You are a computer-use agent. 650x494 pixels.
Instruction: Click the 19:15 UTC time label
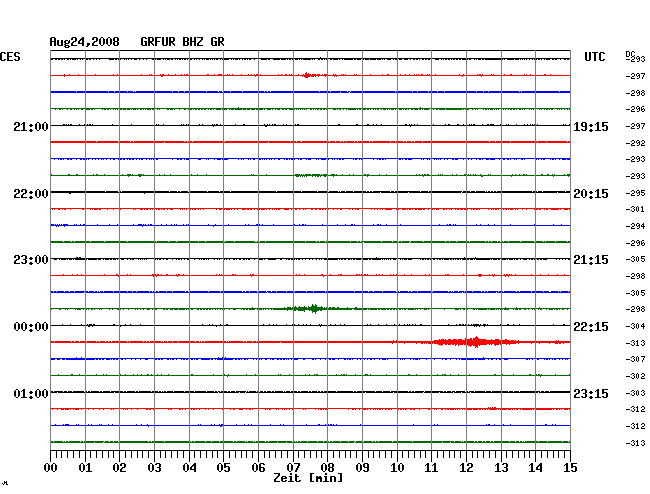591,127
